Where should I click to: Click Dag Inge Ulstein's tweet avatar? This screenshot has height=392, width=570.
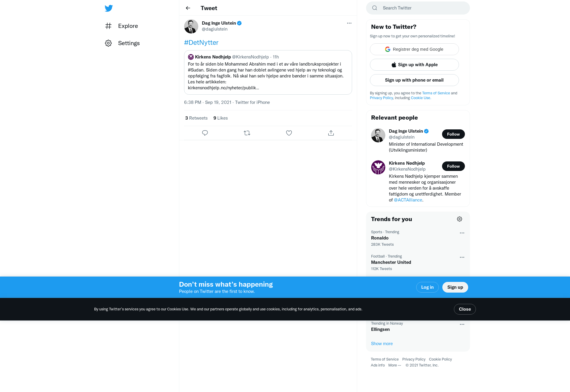[191, 26]
